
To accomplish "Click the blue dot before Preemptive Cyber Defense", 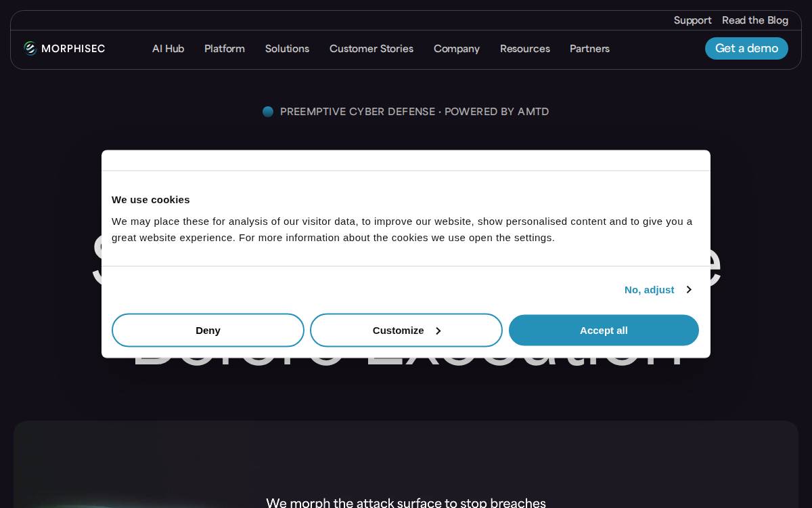I will click(268, 112).
